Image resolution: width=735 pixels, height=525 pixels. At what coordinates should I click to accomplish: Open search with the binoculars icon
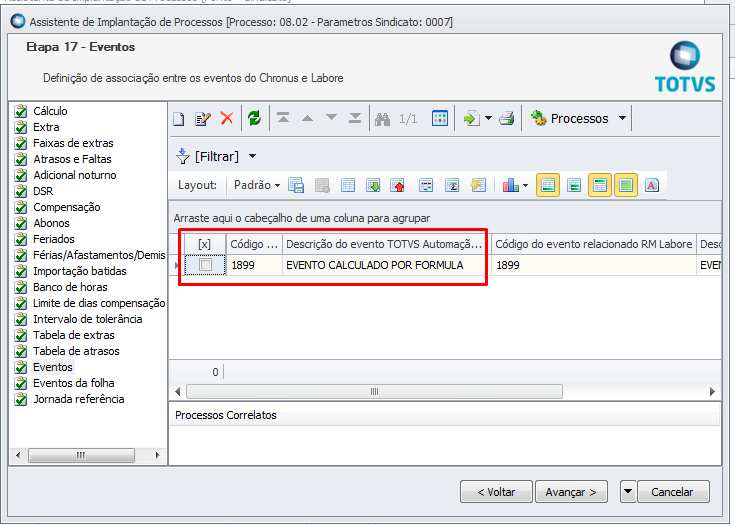tap(382, 119)
